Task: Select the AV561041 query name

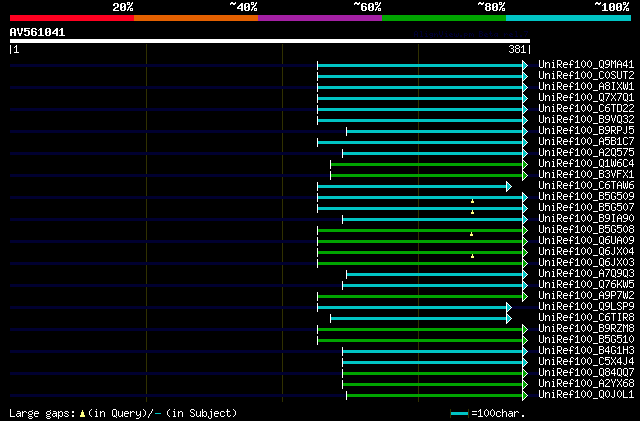Action: coord(37,32)
